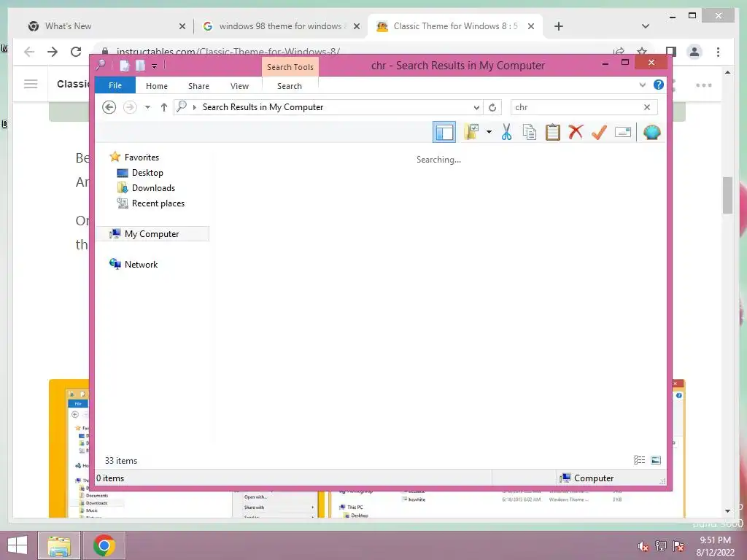Click the Cut scissors icon
The height and width of the screenshot is (560, 747).
[506, 132]
